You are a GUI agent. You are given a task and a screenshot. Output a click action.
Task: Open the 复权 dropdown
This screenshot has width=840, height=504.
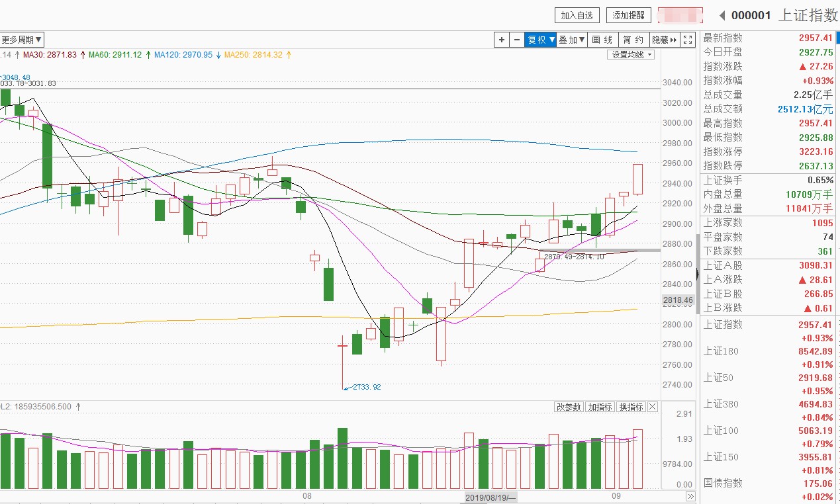tap(541, 40)
